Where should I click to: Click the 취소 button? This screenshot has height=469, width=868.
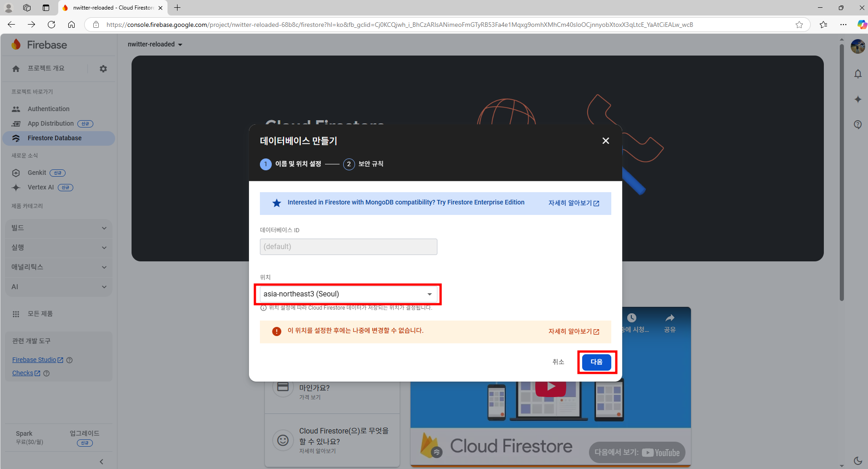click(x=558, y=362)
